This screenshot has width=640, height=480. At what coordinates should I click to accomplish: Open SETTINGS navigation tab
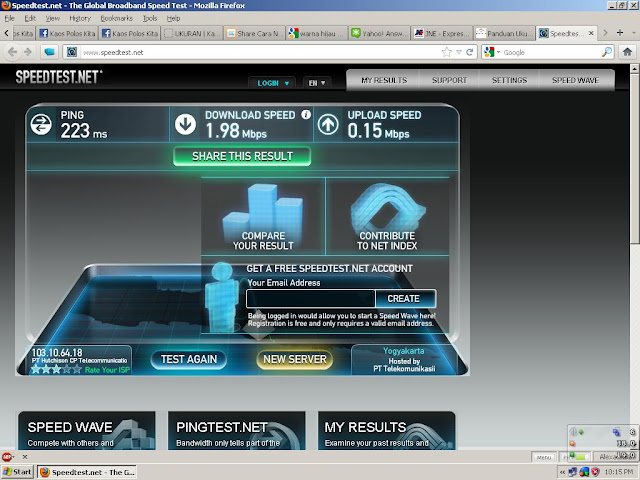tap(509, 80)
